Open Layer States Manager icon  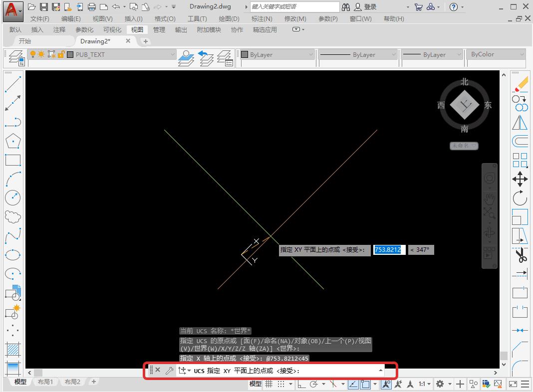[x=225, y=58]
